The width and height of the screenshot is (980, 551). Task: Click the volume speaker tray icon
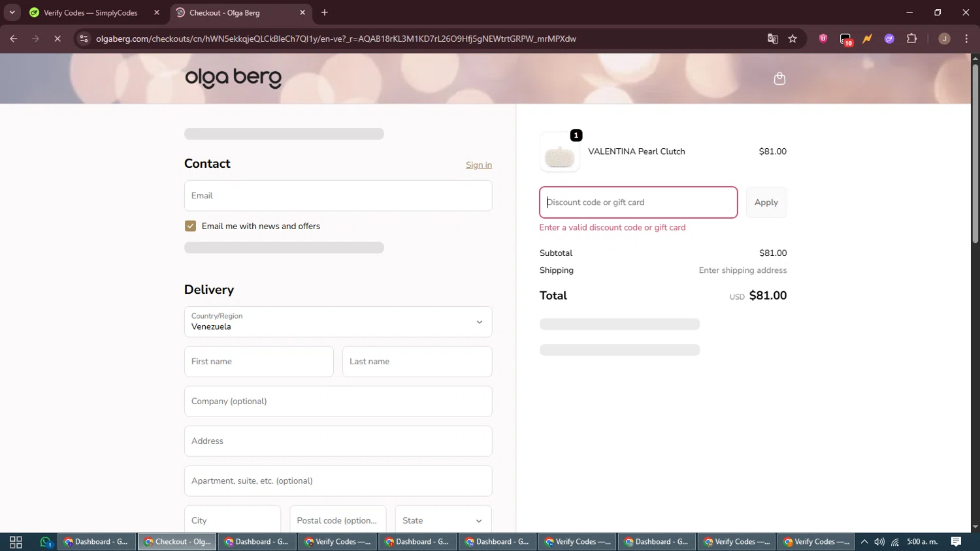(879, 542)
